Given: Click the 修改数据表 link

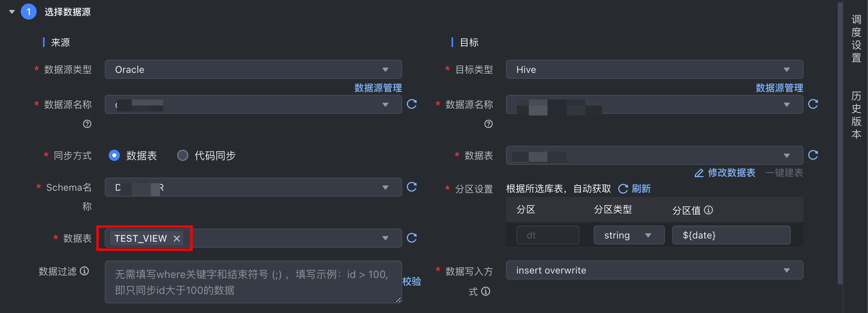Looking at the screenshot, I should 725,173.
